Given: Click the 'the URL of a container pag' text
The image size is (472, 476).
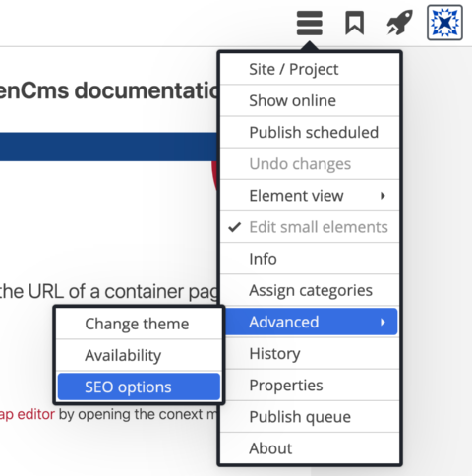Looking at the screenshot, I should click(109, 292).
